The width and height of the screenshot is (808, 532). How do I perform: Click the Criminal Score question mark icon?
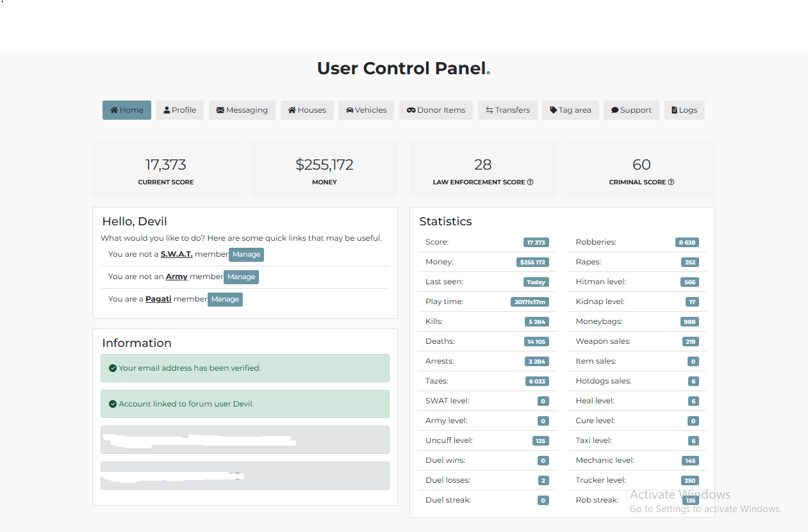[x=671, y=182]
